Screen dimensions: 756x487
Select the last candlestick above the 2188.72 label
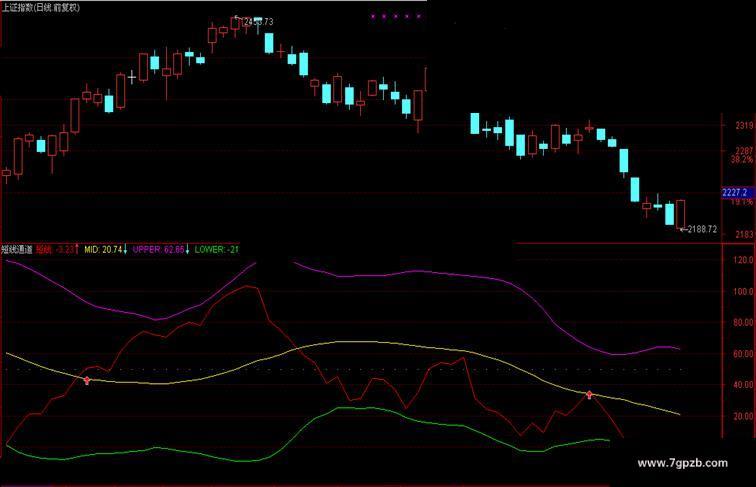tap(681, 214)
